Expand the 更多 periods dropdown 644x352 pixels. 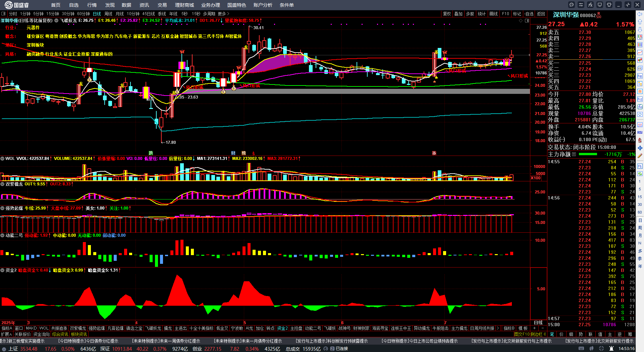223,14
